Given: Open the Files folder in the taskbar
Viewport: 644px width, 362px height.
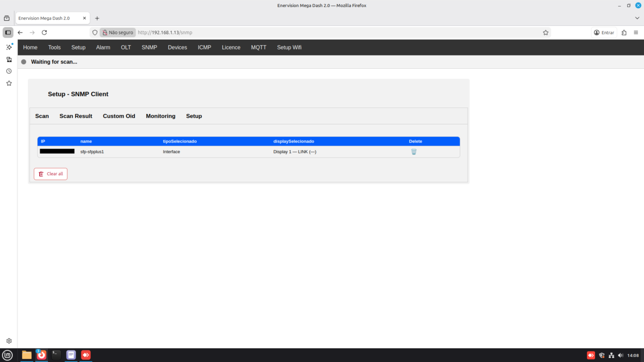Looking at the screenshot, I should coord(27,355).
